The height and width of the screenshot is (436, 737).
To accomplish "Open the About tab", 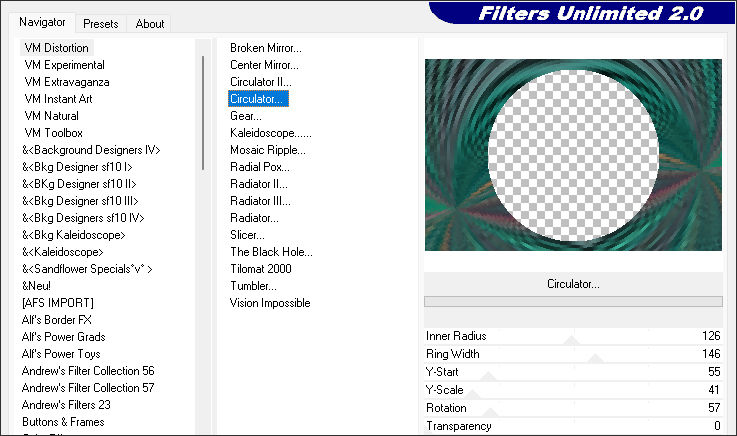I will pos(149,23).
